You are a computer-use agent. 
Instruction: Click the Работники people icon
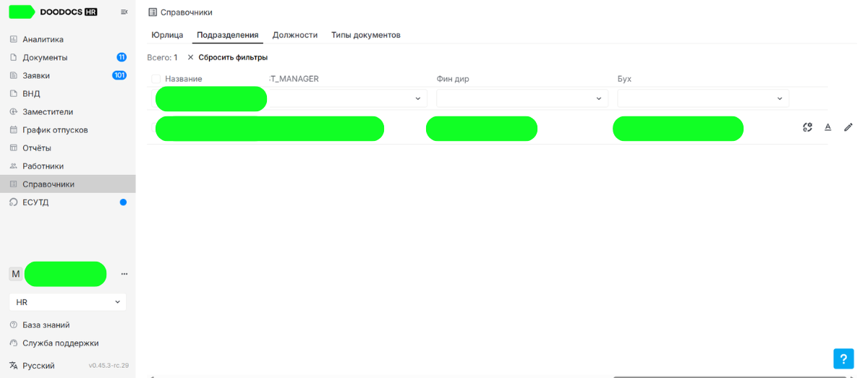[13, 166]
